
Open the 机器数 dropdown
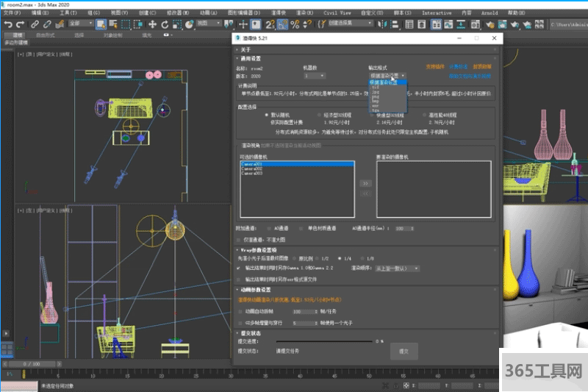pos(314,75)
